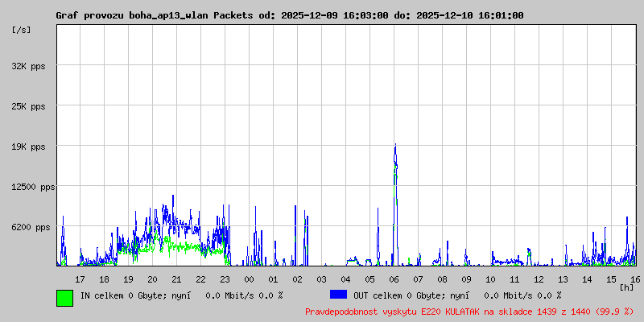
Task: Click the '32K pps' axis label
Action: [x=29, y=66]
